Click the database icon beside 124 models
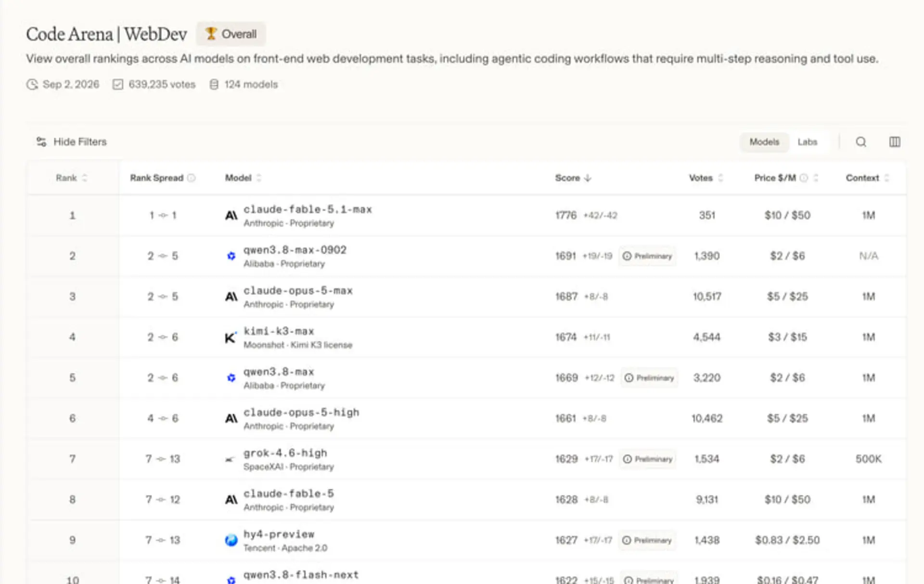Viewport: 924px width, 584px height. (214, 85)
